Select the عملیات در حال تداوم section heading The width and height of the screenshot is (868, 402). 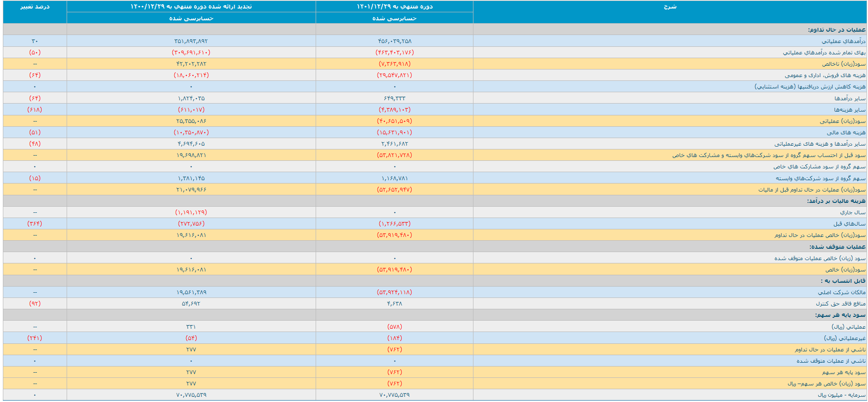click(x=836, y=30)
